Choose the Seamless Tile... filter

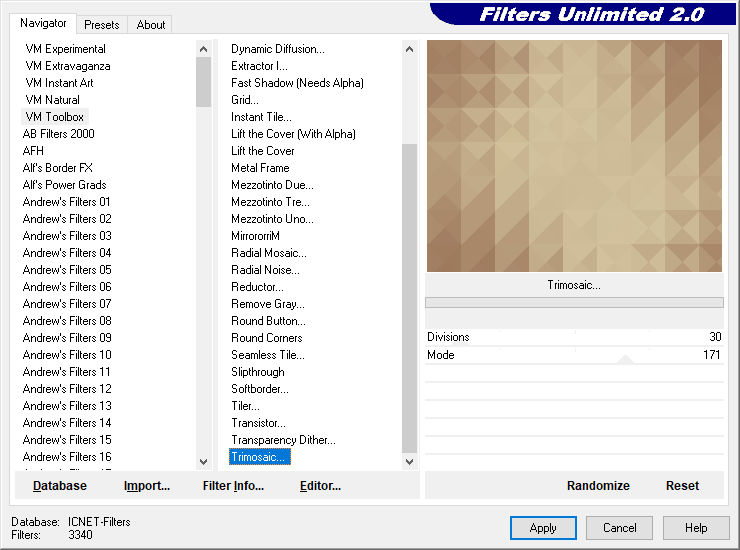(268, 355)
